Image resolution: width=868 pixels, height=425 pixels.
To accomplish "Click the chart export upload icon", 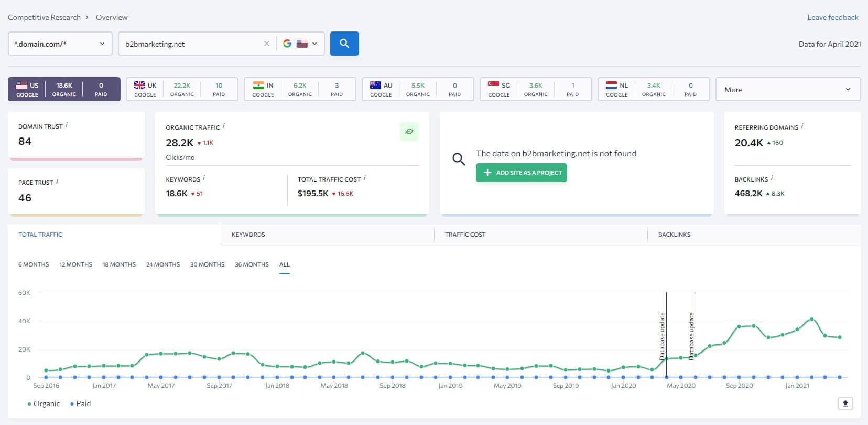I will pyautogui.click(x=845, y=403).
